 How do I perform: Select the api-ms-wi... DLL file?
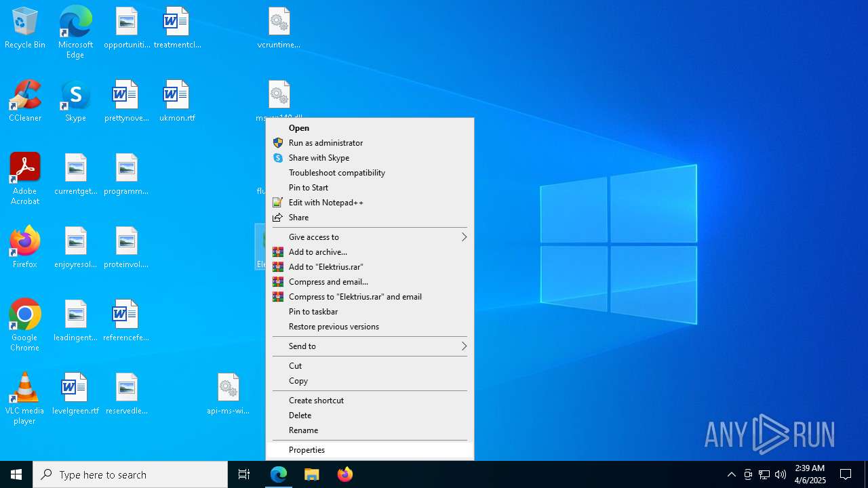pyautogui.click(x=229, y=394)
